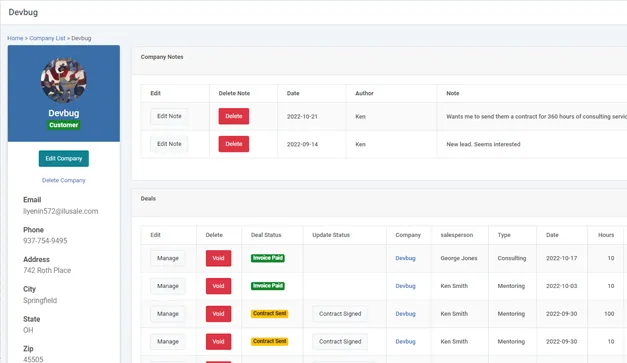Click the Hours column header in Deals
Viewport: 627px width, 363px height.
point(606,235)
